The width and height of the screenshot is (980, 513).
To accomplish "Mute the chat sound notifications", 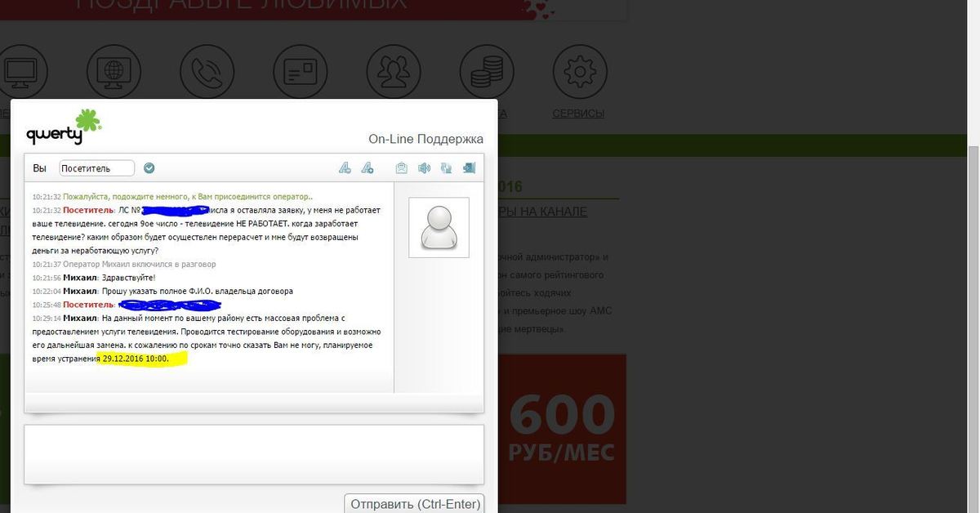I will [x=424, y=168].
